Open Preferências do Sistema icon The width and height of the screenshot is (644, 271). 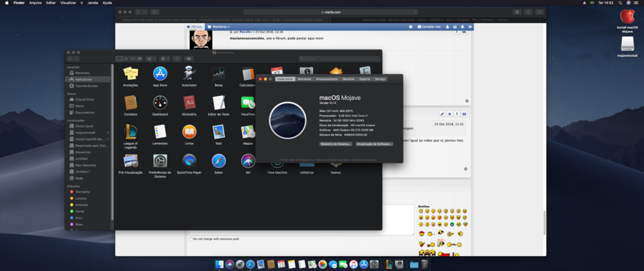[x=160, y=161]
